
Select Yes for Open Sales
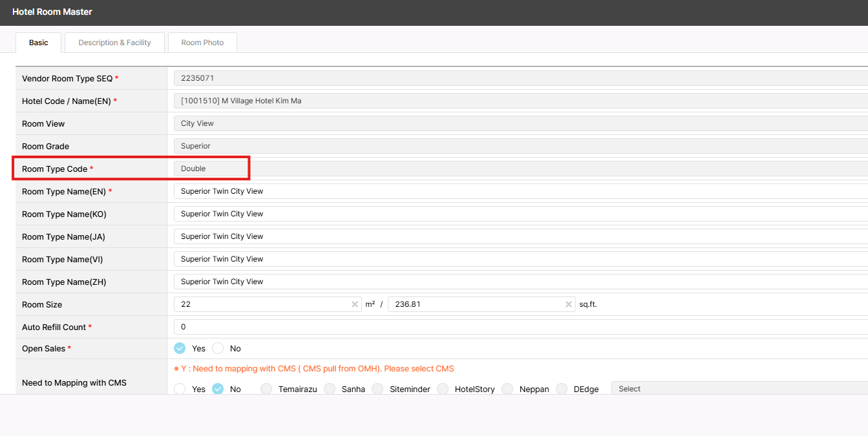[x=180, y=348]
